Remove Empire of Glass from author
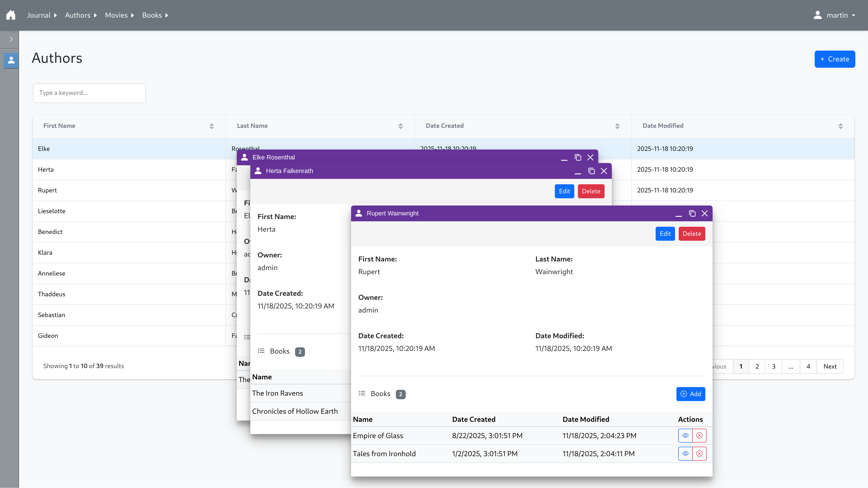Image resolution: width=868 pixels, height=488 pixels. (x=699, y=435)
